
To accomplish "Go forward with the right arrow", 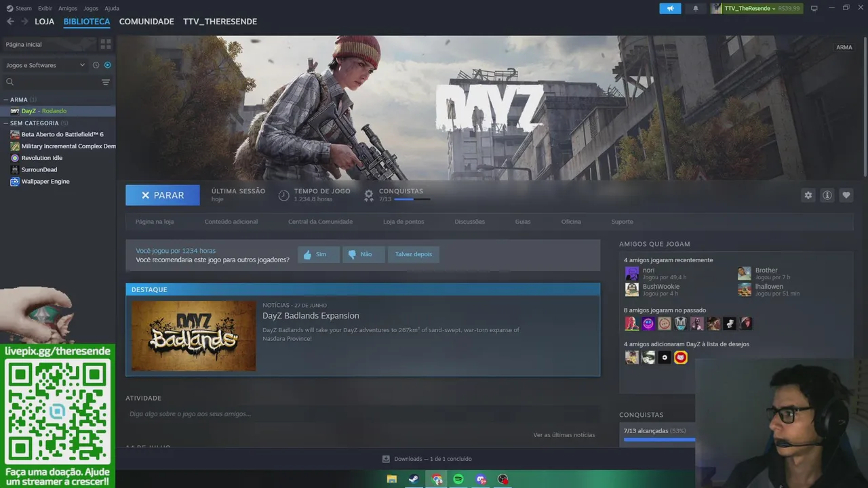I will pyautogui.click(x=25, y=22).
